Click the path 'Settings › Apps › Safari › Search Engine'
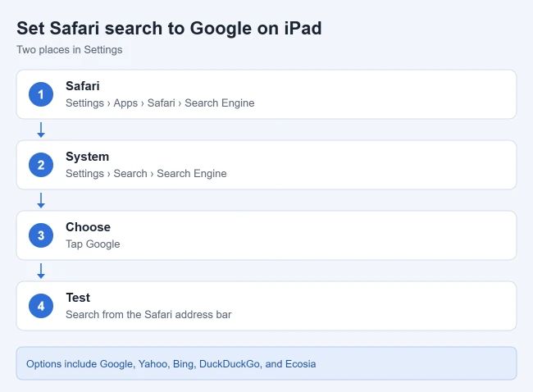533x392 pixels. click(160, 103)
